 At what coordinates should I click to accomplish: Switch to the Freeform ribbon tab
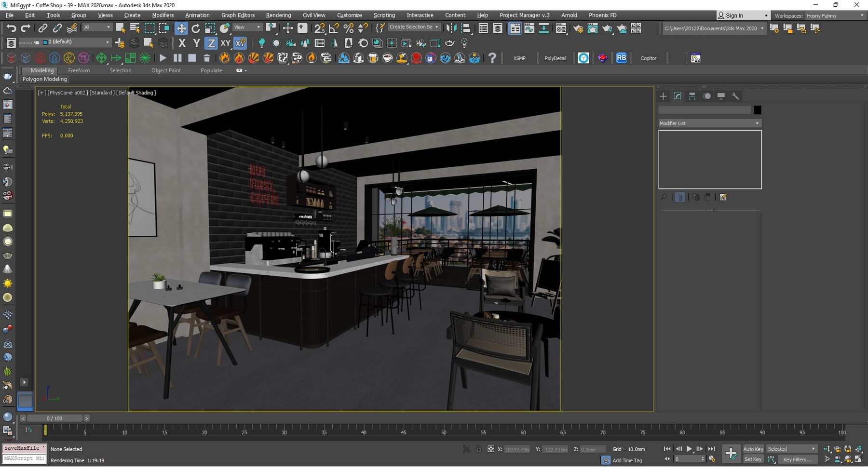[79, 70]
